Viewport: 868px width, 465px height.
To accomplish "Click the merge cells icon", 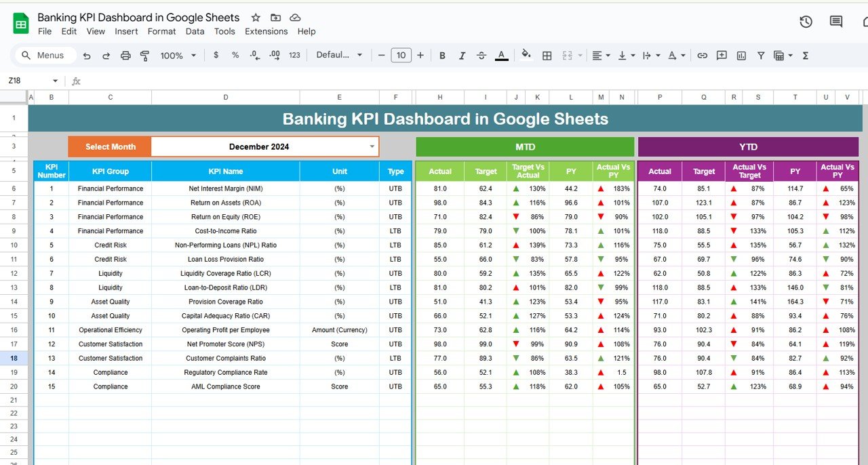I will pyautogui.click(x=568, y=56).
